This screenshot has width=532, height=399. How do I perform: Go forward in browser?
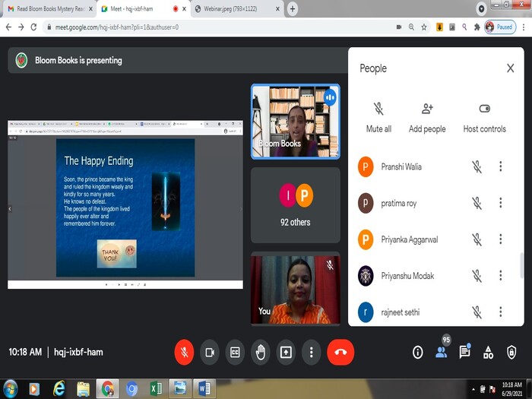[x=21, y=27]
